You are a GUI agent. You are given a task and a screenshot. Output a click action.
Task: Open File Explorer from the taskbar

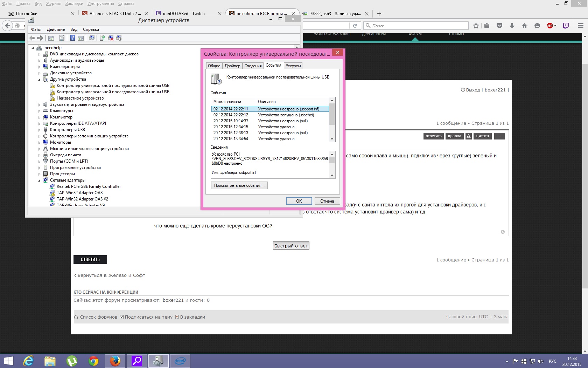point(50,361)
